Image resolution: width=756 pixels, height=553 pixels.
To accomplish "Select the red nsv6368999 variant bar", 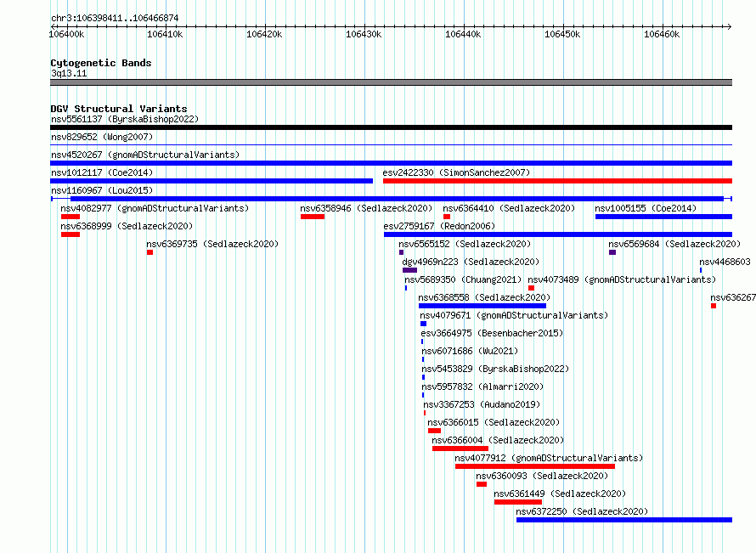I will point(71,234).
